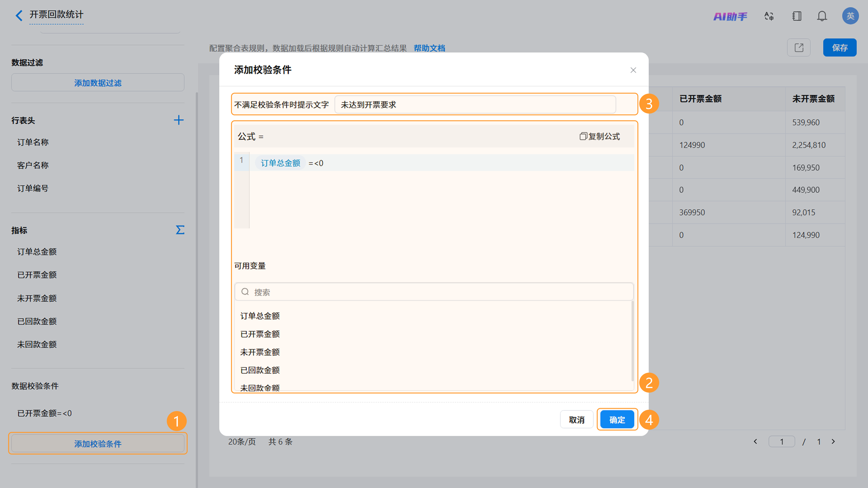Click the translate language icon
868x488 pixels.
(x=769, y=16)
